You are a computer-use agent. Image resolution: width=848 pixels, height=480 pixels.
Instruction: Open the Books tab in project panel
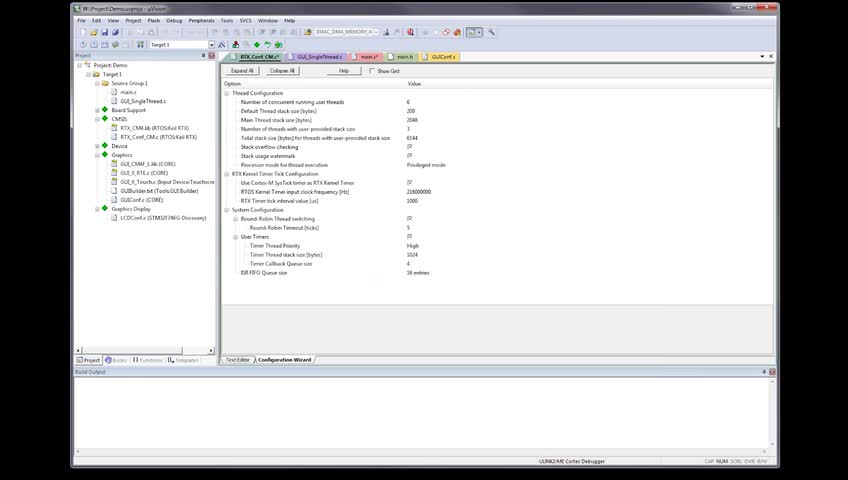coord(116,360)
